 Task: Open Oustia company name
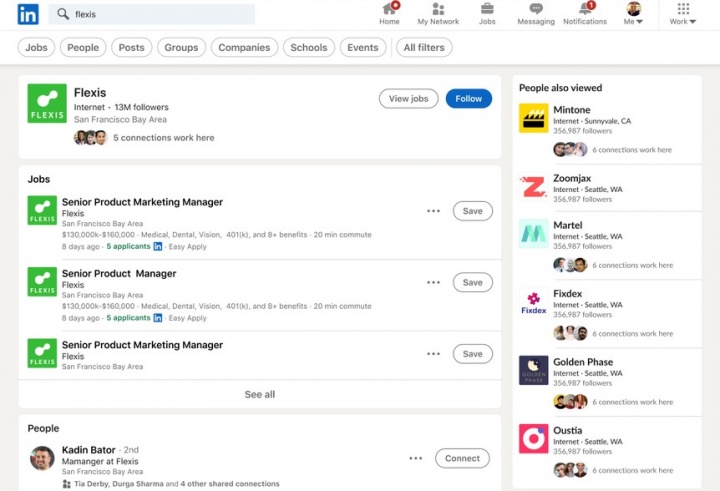pos(568,430)
